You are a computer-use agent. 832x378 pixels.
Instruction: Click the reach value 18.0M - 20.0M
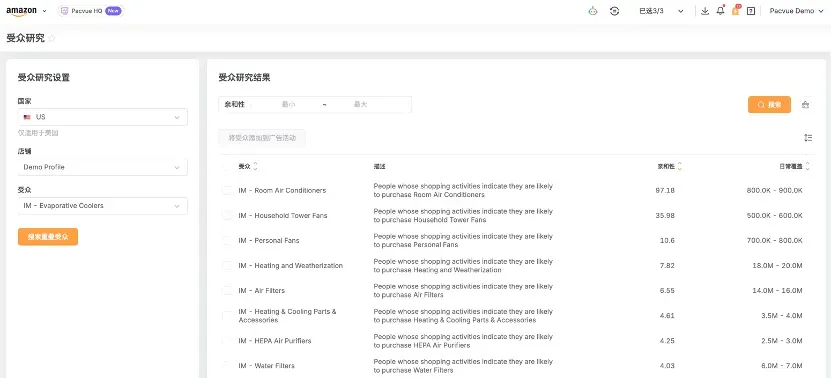(777, 265)
